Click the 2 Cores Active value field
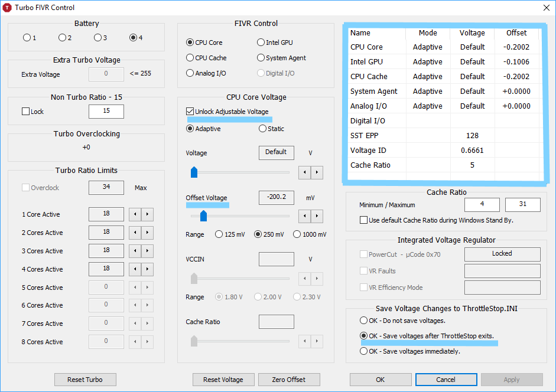The height and width of the screenshot is (392, 556). 106,233
